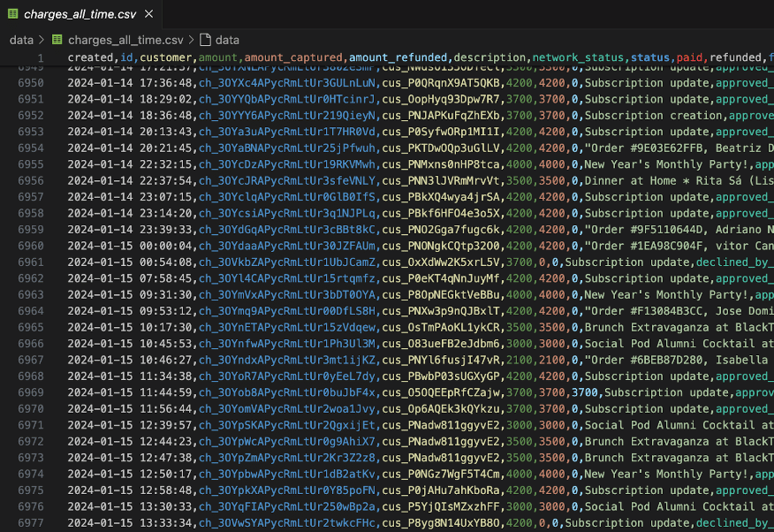
Task: Click timestamp 2024-01-15 00:00:04
Action: pyautogui.click(x=130, y=246)
